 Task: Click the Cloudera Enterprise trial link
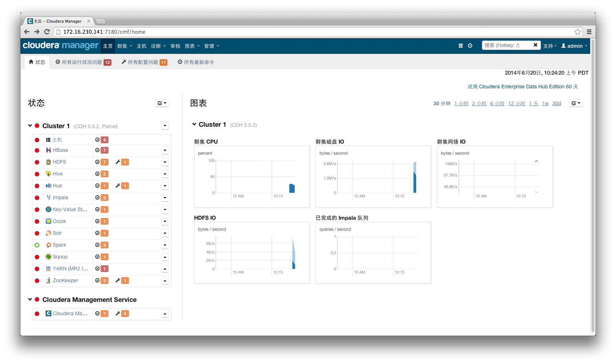(523, 87)
